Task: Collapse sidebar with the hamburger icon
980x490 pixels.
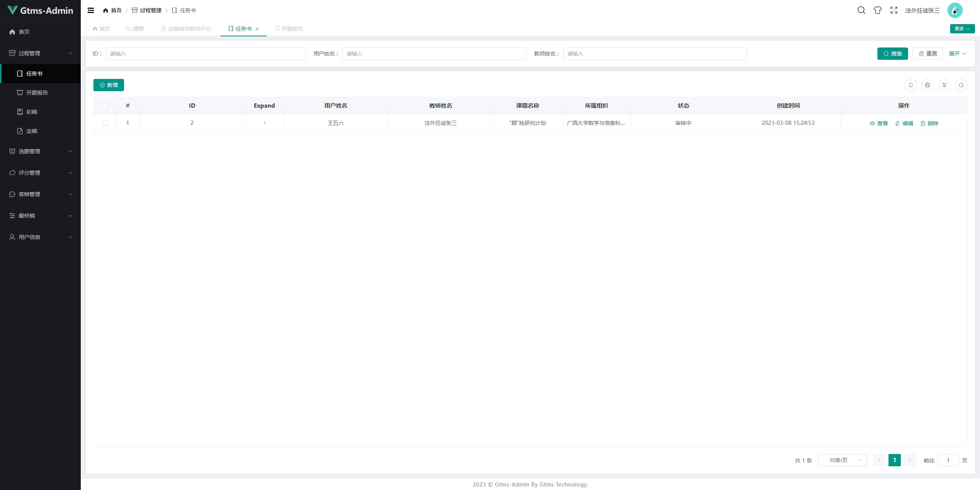Action: point(91,10)
